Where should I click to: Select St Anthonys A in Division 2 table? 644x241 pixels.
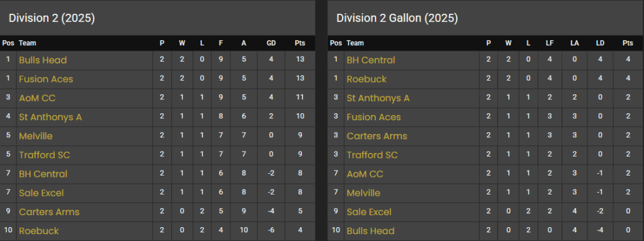coord(50,117)
